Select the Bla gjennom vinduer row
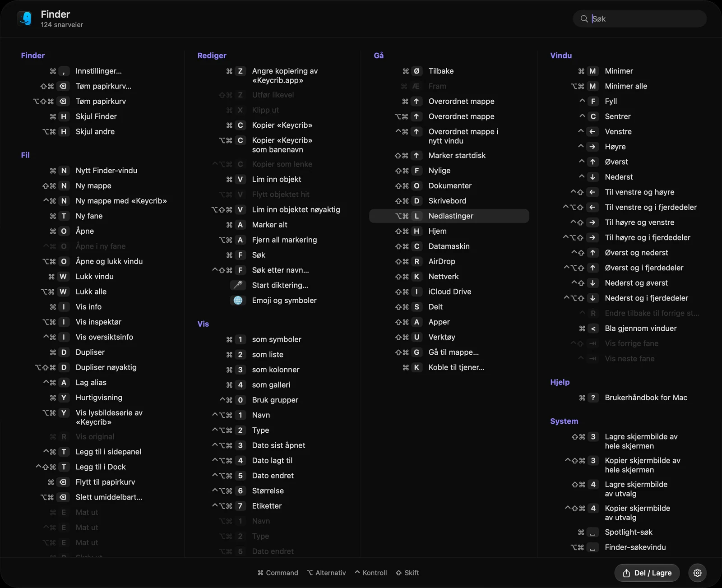The height and width of the screenshot is (588, 722). click(625, 329)
